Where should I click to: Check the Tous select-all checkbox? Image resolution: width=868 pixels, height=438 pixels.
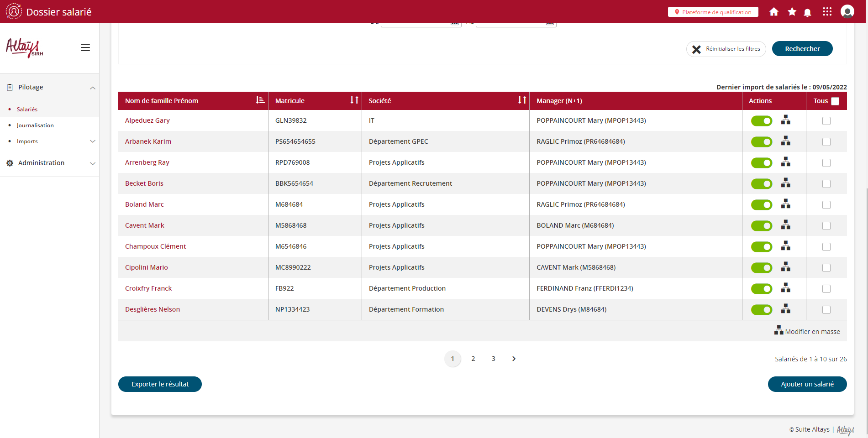tap(835, 101)
